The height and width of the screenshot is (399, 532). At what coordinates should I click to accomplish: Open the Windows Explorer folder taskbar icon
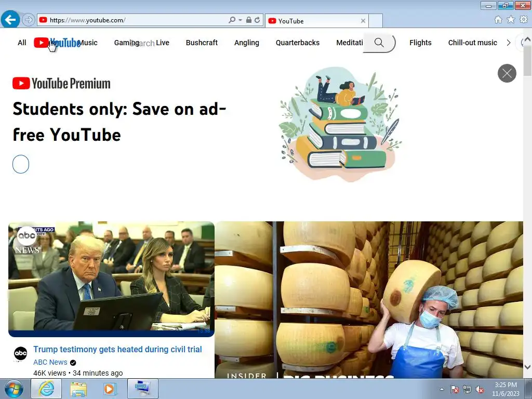tap(78, 389)
